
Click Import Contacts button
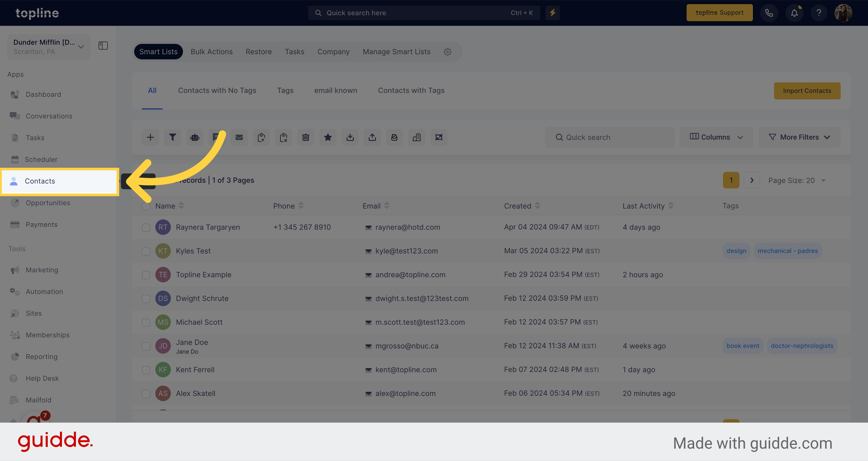807,91
